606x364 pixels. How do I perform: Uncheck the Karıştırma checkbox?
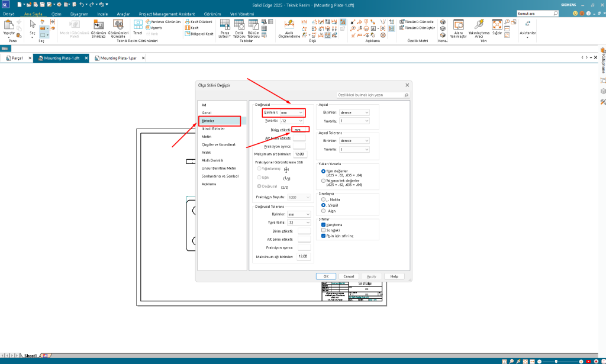tap(323, 225)
